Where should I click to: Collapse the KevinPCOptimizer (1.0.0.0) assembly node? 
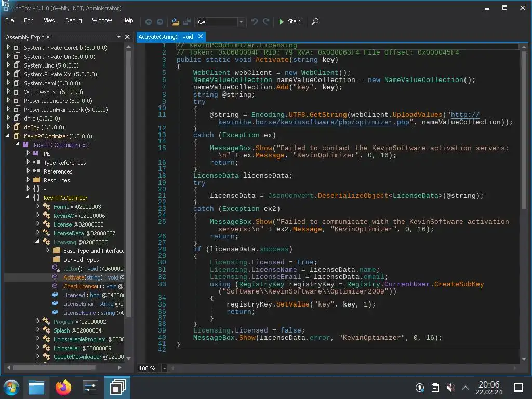8,136
